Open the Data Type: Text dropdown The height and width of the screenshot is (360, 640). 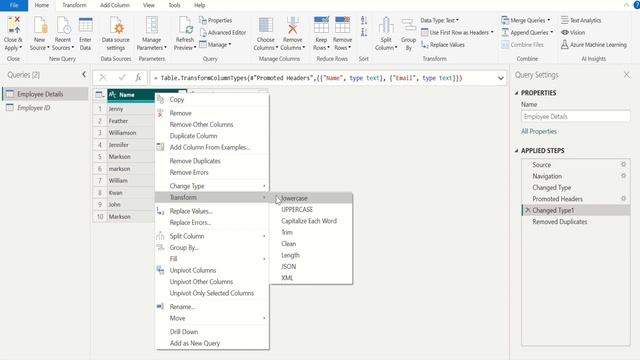pyautogui.click(x=440, y=20)
